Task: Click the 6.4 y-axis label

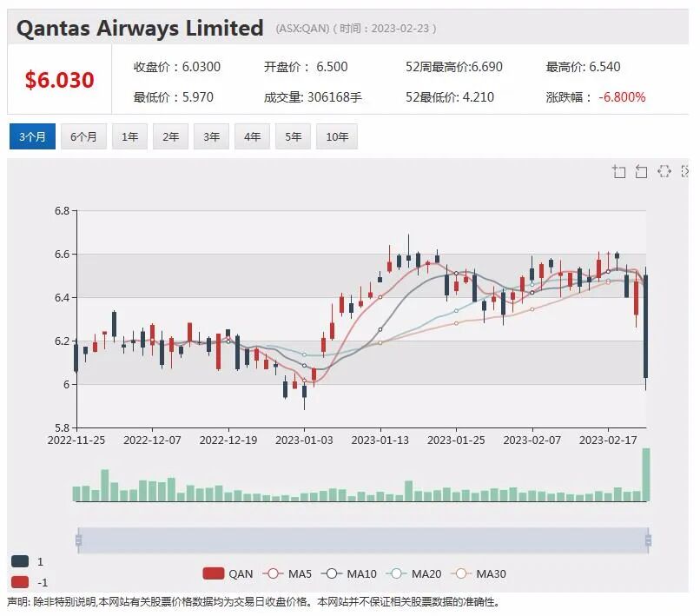Action: (x=62, y=297)
